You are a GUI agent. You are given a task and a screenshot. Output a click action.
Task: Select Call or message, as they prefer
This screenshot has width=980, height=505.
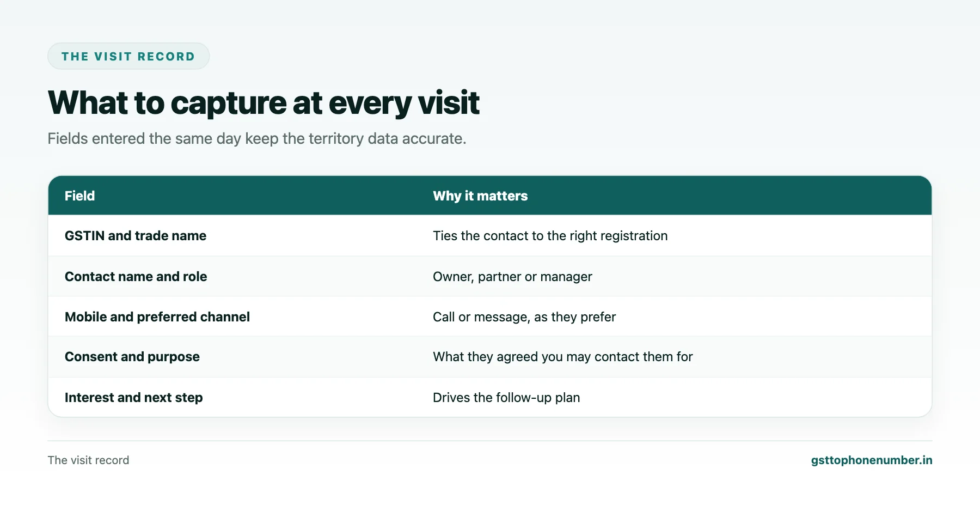tap(524, 317)
